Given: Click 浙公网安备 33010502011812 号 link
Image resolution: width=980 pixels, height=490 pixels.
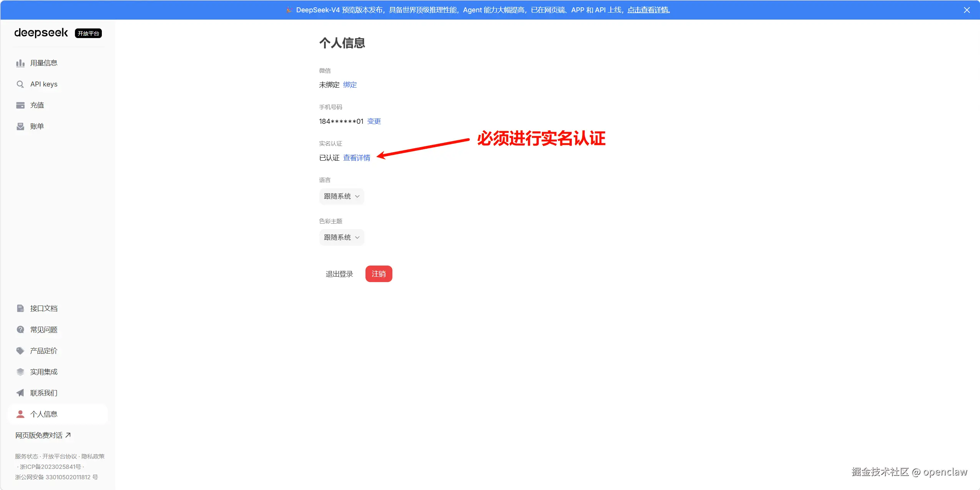Looking at the screenshot, I should point(56,477).
